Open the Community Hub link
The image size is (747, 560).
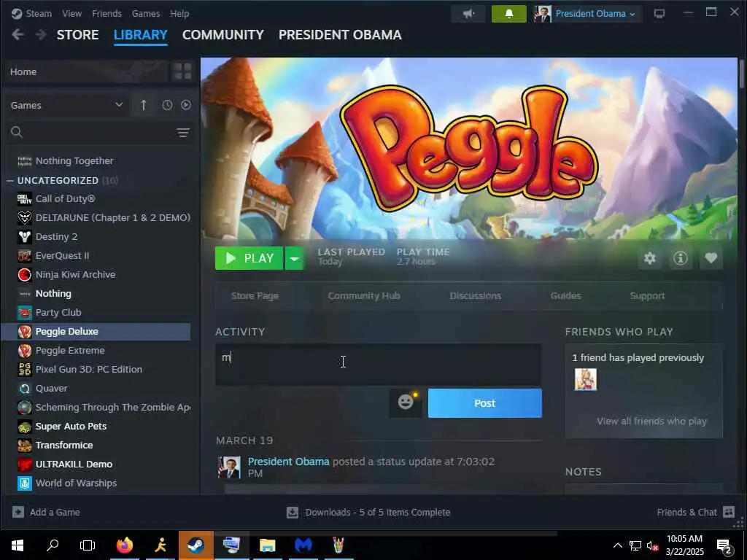[x=364, y=296]
